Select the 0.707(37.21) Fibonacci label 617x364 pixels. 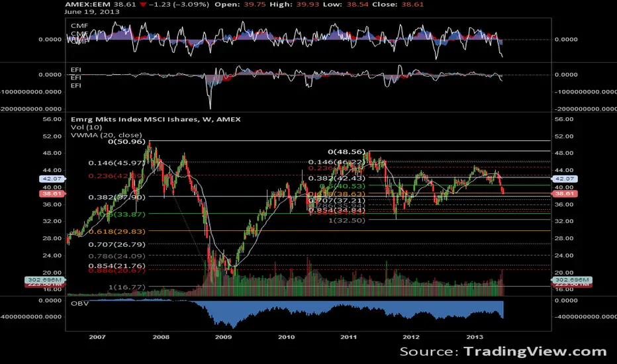(337, 201)
